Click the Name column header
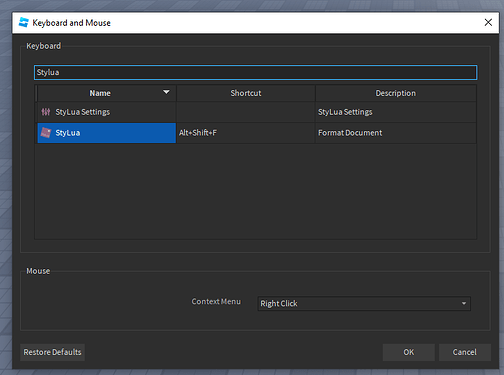 pyautogui.click(x=106, y=93)
